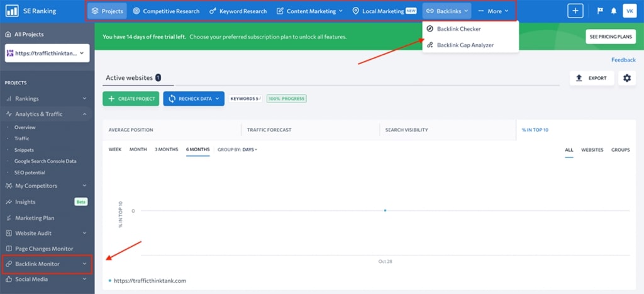The height and width of the screenshot is (294, 644).
Task: Toggle the traffic​think​tank.com chart legend entry
Action: [x=147, y=281]
